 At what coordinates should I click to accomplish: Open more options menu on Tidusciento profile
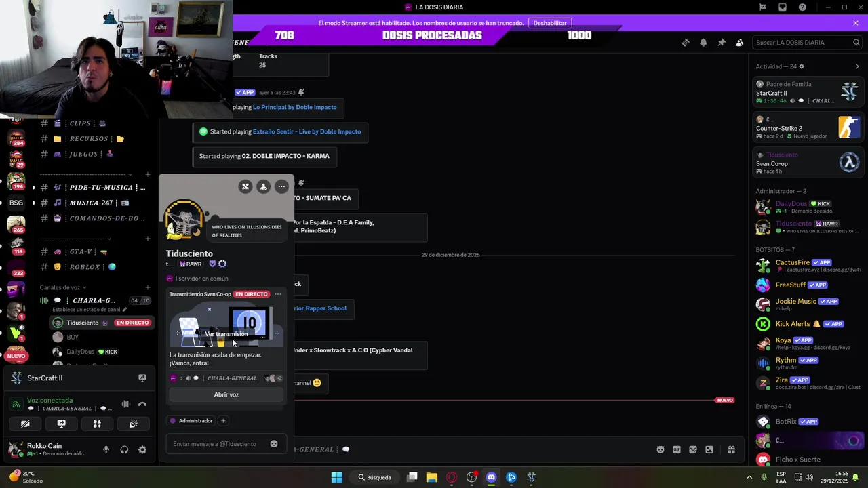[x=281, y=186]
